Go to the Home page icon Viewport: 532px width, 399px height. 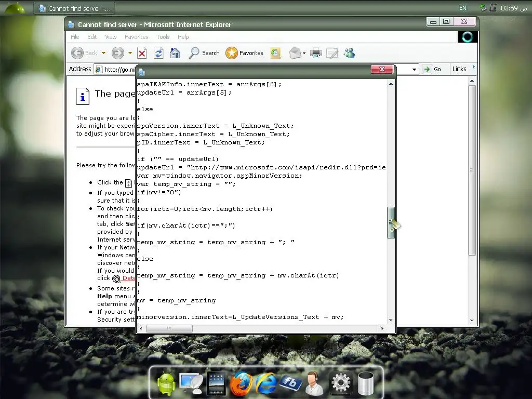[x=175, y=53]
